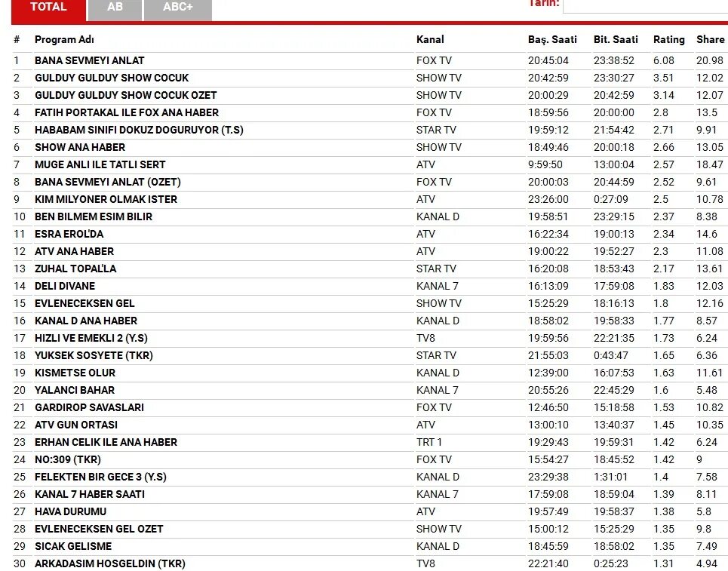
Task: Select BEN BILMEM ESIM BILIR row
Action: pyautogui.click(x=370, y=216)
